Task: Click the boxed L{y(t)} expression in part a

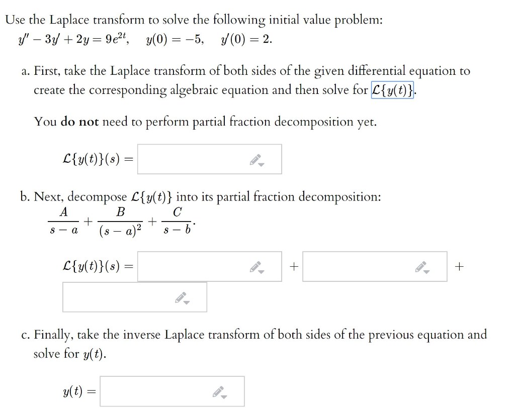Action: click(392, 91)
